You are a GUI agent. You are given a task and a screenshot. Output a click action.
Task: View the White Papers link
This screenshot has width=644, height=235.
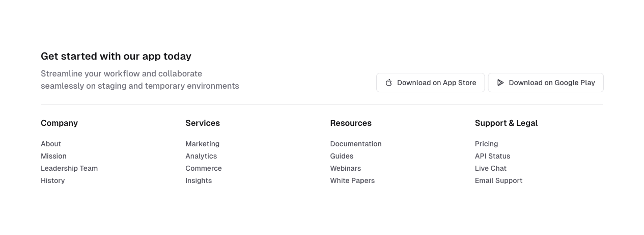click(x=352, y=180)
